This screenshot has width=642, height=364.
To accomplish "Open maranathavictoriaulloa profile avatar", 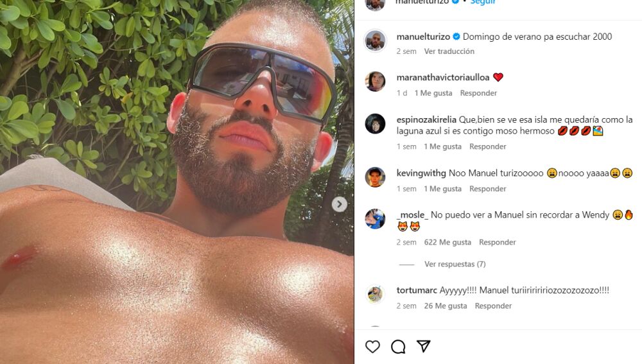I will (x=375, y=82).
